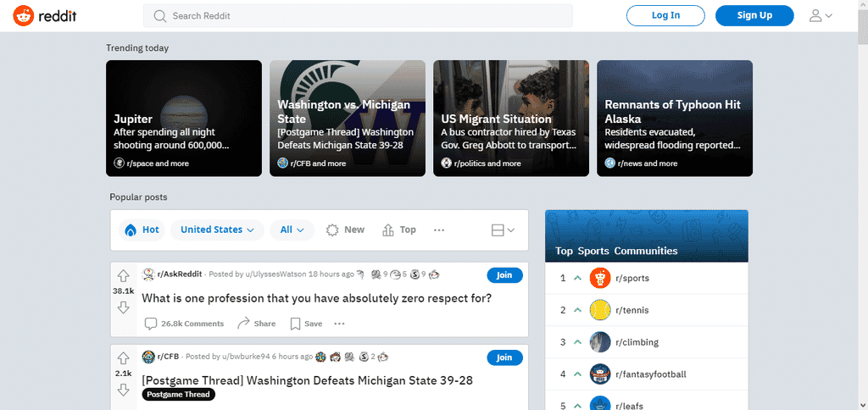Join the r/CFB community

pos(504,357)
